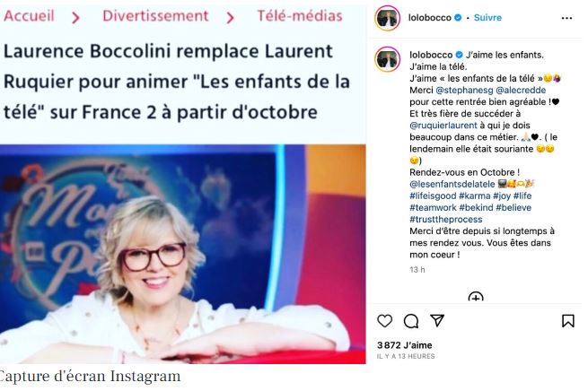This screenshot has width=588, height=391.
Task: Browse the #trusttheprocess hashtag
Action: point(446,219)
